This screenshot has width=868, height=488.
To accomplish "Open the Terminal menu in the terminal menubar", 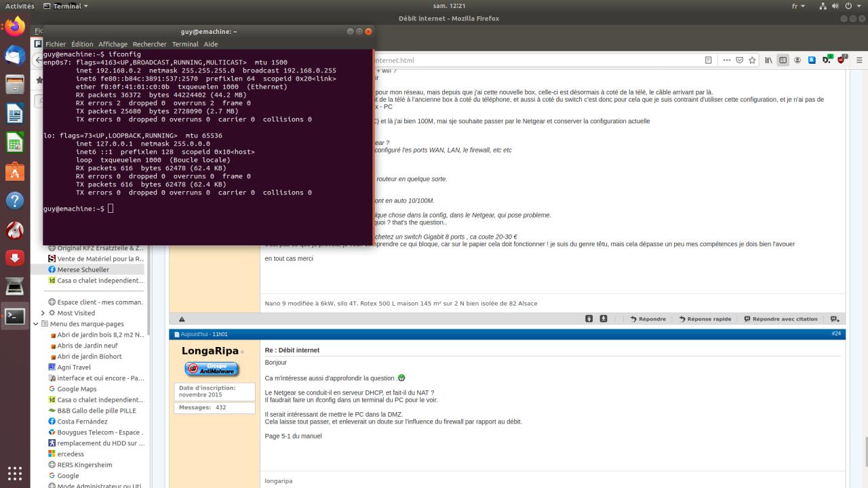I will tap(185, 44).
